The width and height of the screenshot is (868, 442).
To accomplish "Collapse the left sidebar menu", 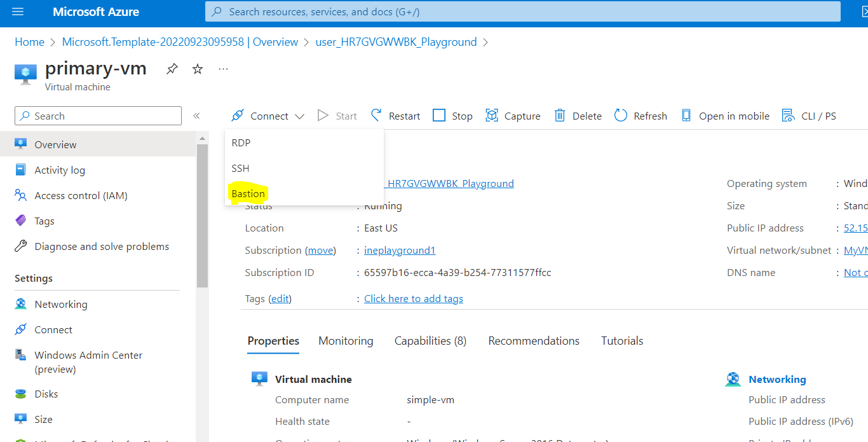I will tap(196, 116).
